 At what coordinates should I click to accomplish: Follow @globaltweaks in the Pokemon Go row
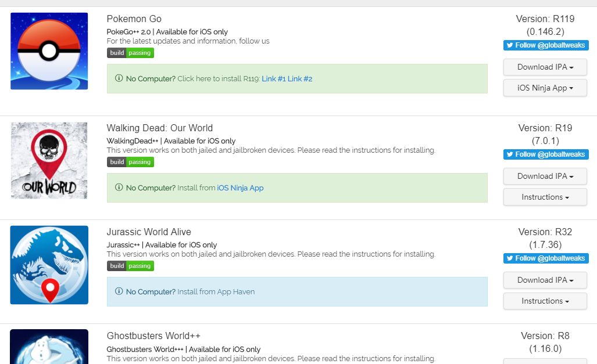[x=546, y=45]
